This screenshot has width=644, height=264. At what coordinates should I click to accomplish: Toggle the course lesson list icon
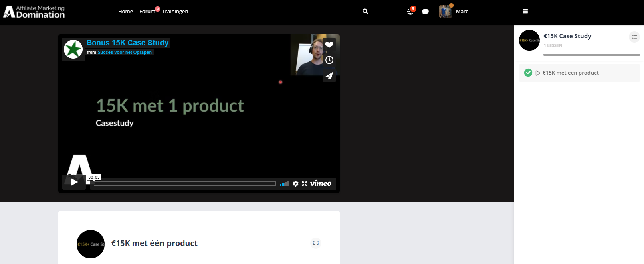click(x=634, y=37)
